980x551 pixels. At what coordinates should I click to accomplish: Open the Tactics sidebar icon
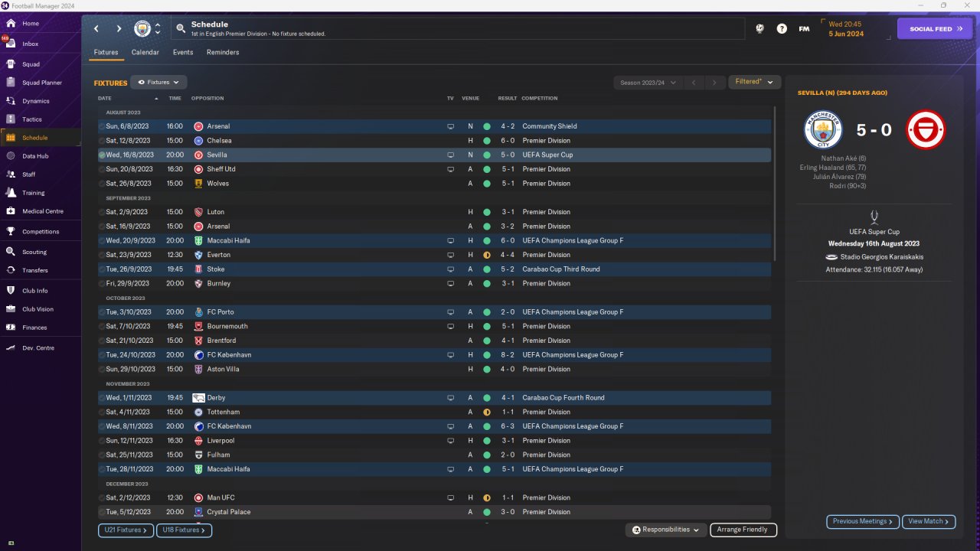coord(11,119)
